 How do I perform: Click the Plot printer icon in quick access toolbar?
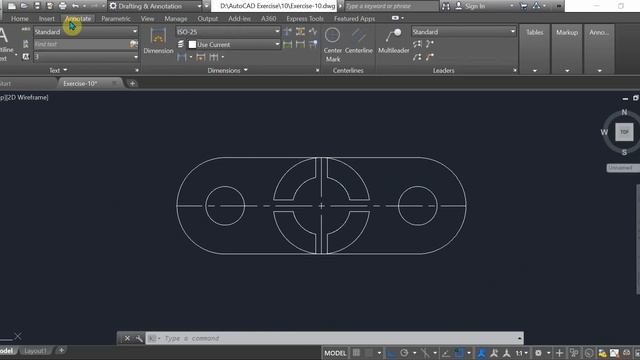coord(62,6)
